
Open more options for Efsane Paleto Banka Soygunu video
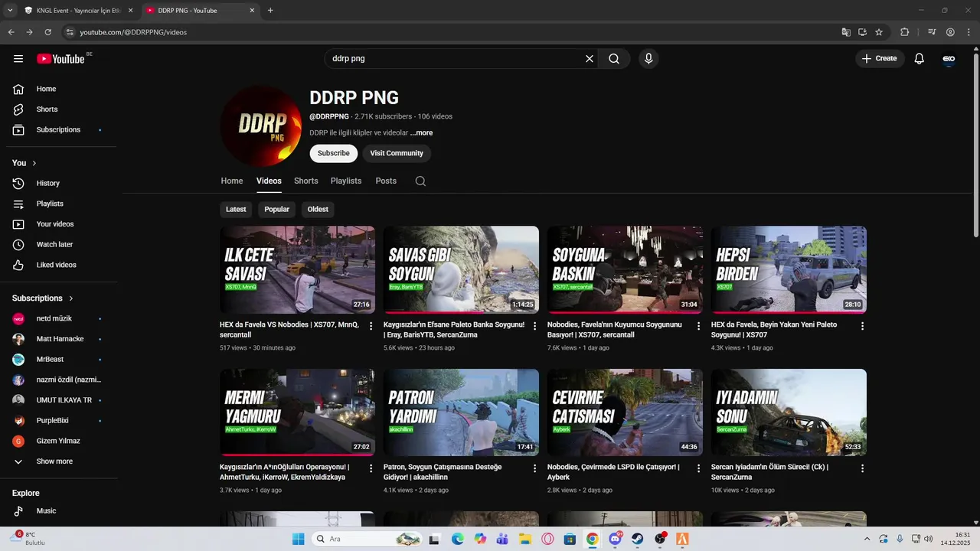[535, 326]
